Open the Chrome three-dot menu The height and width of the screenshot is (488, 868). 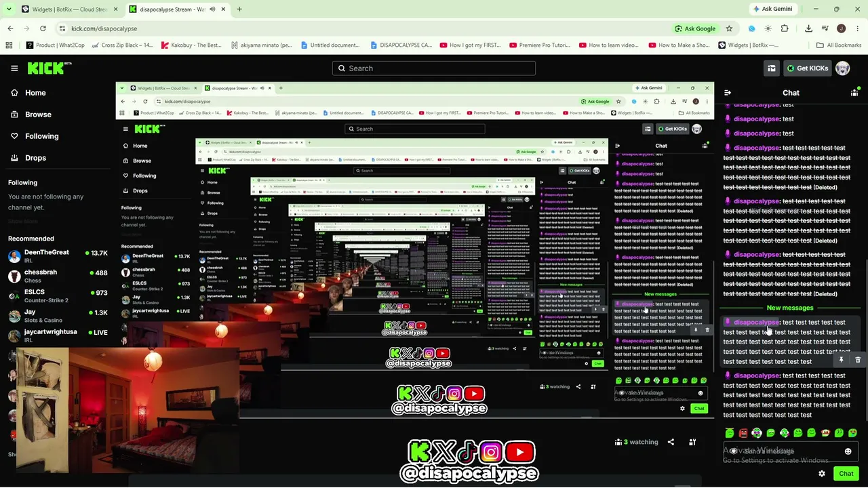pos(856,28)
